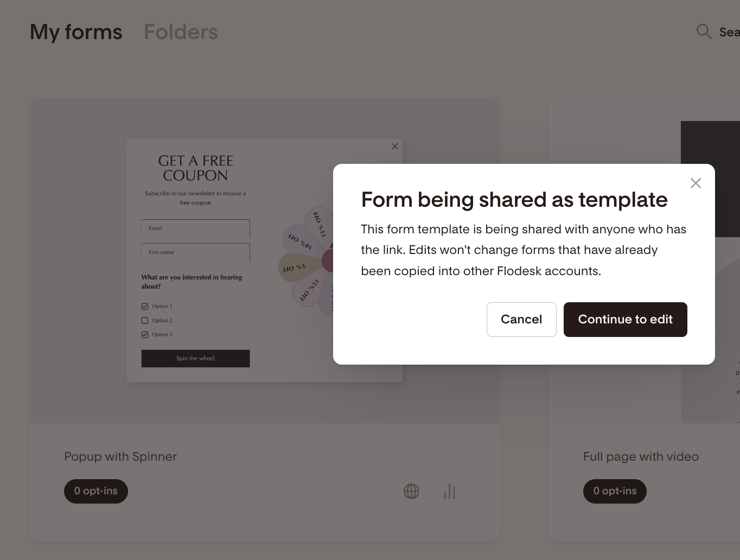The image size is (740, 560).
Task: Check the Option 2 checkbox
Action: pos(145,321)
